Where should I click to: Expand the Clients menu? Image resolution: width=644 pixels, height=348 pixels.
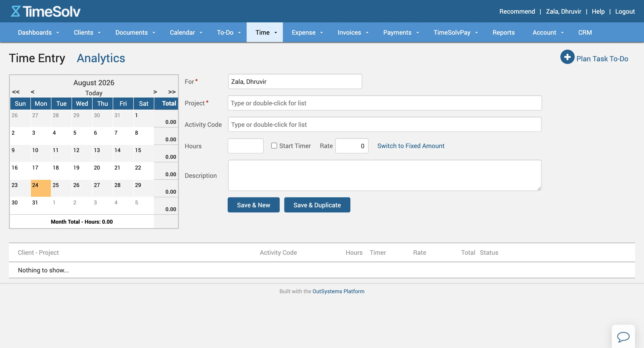pos(87,32)
